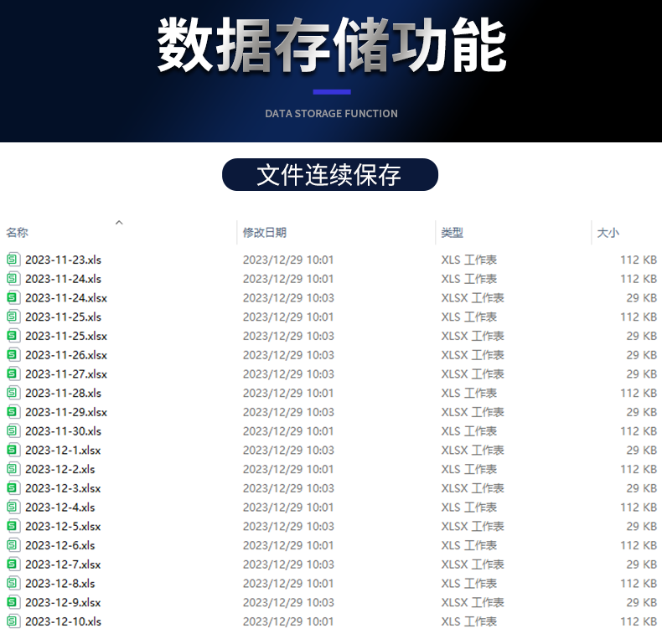Select the modified date of 2023-12-2.xls
The image size is (662, 644).
click(288, 470)
